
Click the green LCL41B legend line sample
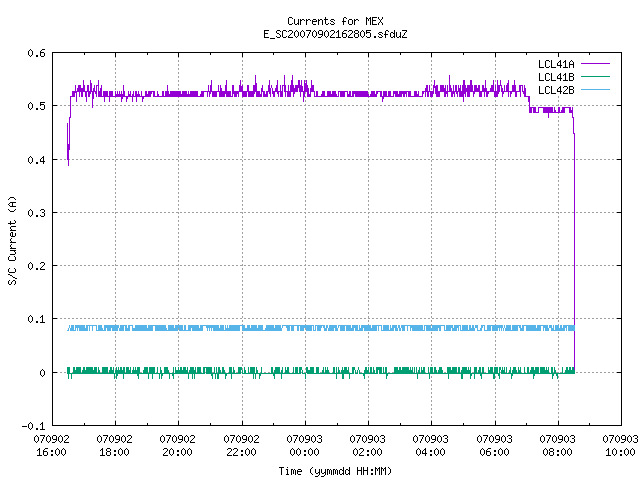click(x=595, y=77)
